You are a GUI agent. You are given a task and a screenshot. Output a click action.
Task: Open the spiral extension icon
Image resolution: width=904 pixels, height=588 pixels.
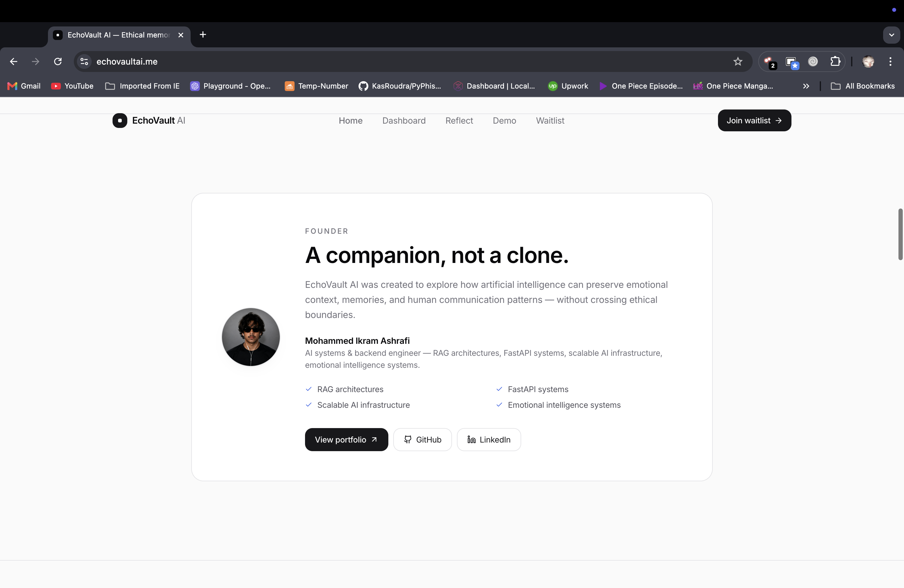click(813, 62)
